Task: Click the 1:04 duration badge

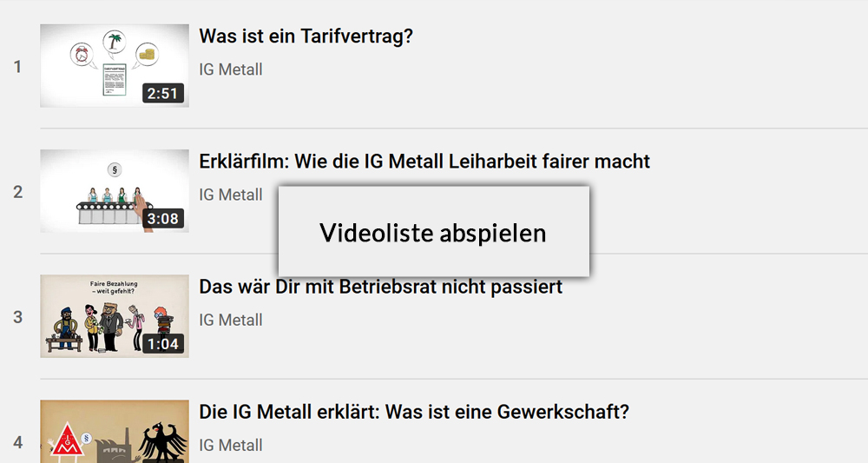Action: click(x=163, y=344)
